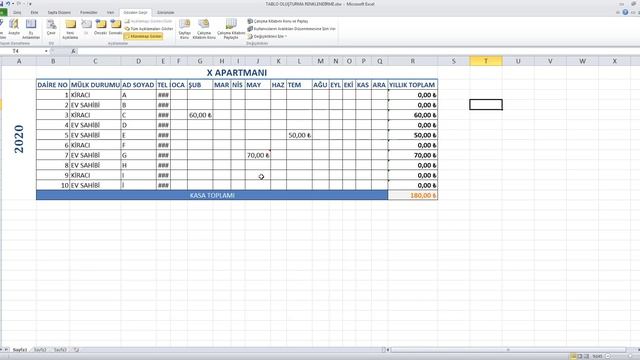This screenshot has width=640, height=360.
Task: Click the insert new worksheet icon
Action: tap(76, 350)
